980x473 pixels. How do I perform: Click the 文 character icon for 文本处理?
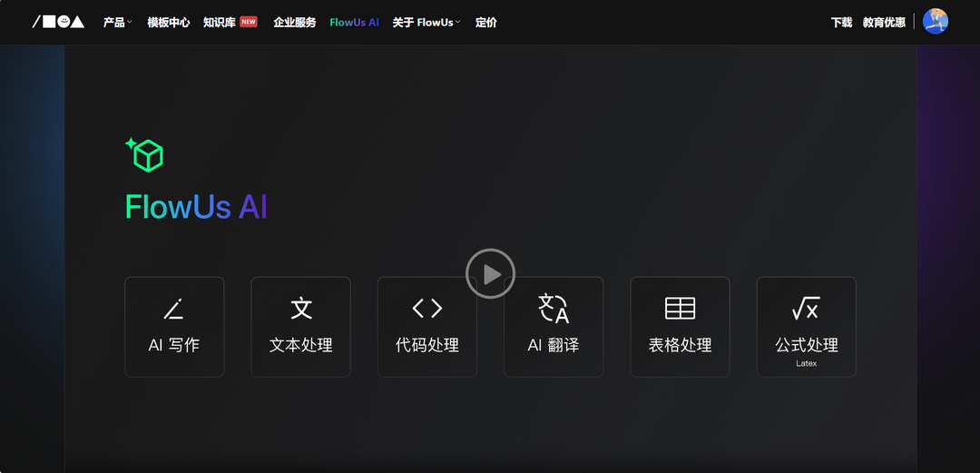pos(301,309)
